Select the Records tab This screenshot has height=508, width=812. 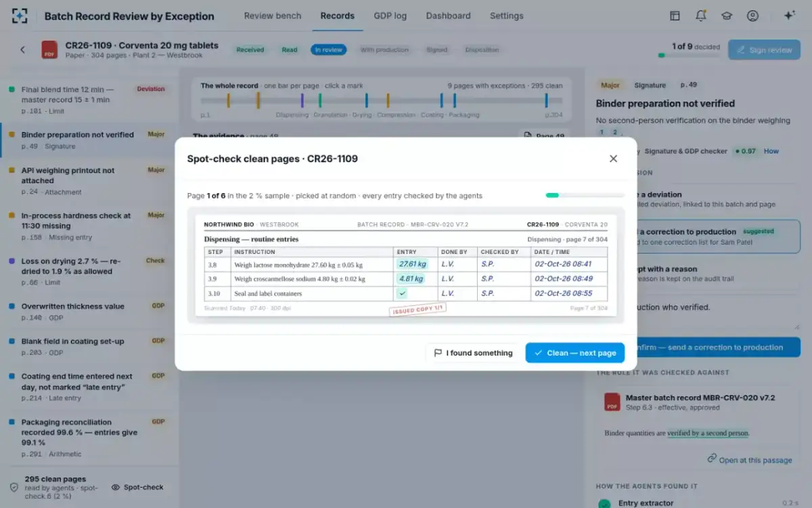pos(337,16)
